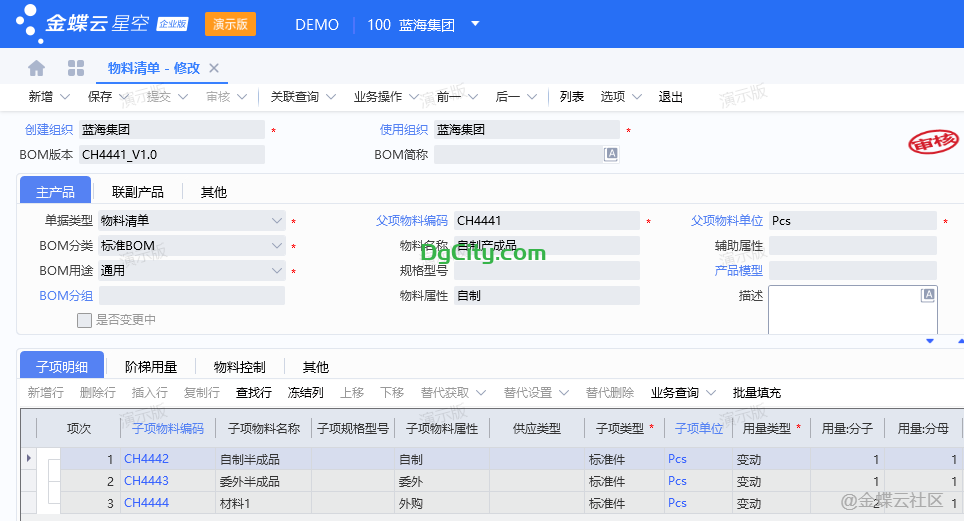Viewport: 964px width, 521px height.
Task: Click the 描述 field multilingual icon
Action: click(x=928, y=294)
